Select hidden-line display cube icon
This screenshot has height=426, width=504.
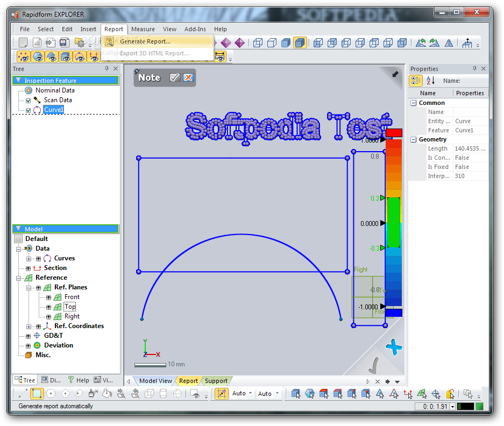click(272, 42)
